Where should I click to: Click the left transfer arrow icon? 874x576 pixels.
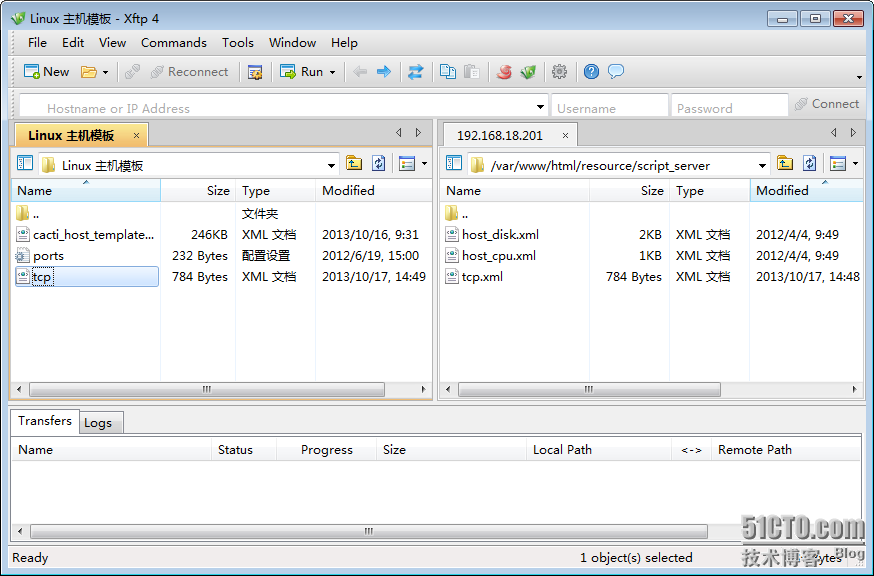[360, 72]
